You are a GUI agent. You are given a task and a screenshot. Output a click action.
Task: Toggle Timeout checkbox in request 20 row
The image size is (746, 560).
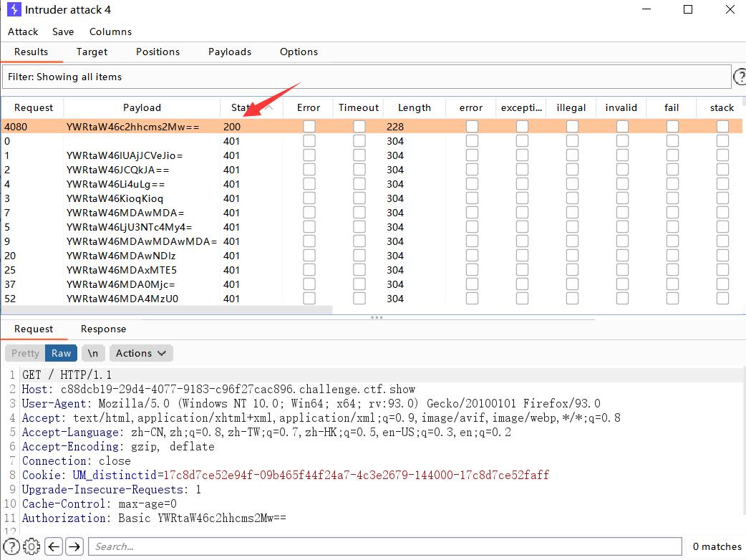(x=359, y=256)
